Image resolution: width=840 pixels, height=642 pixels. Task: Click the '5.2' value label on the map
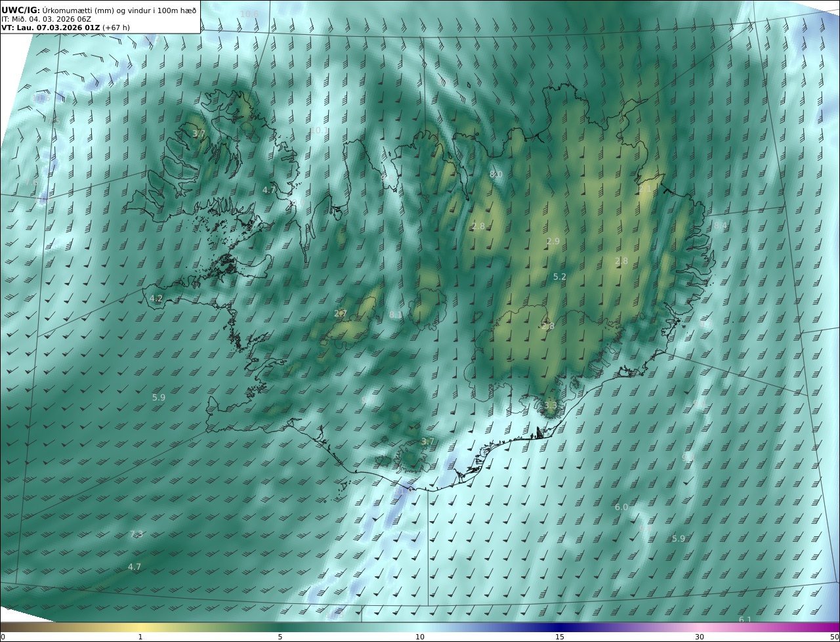tap(560, 277)
